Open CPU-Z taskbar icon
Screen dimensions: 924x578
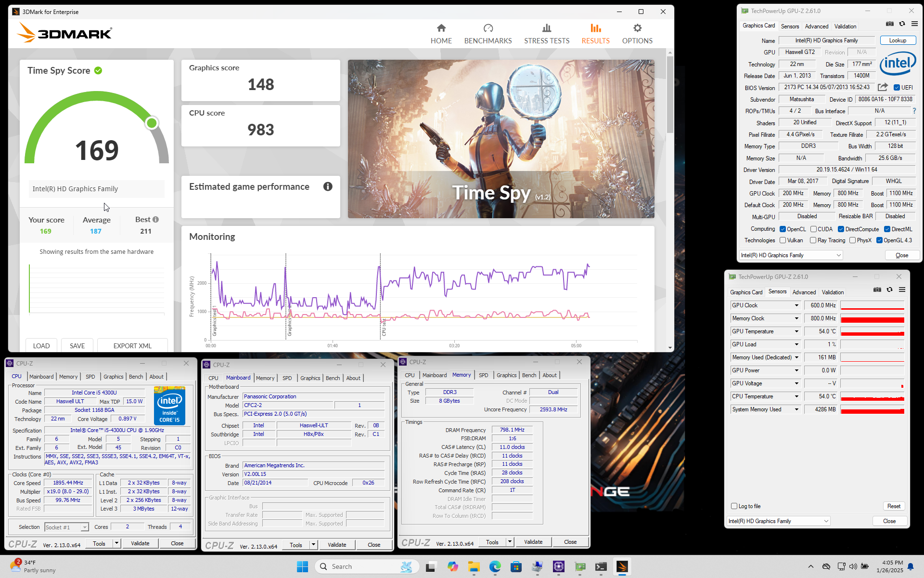[558, 566]
